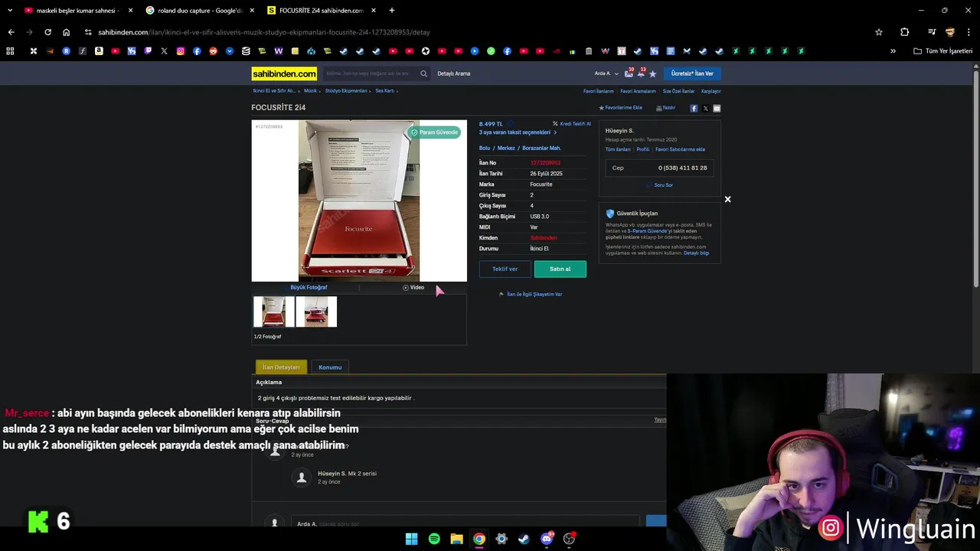Click the main Focusrite product photo
The image size is (980, 551).
(x=359, y=201)
